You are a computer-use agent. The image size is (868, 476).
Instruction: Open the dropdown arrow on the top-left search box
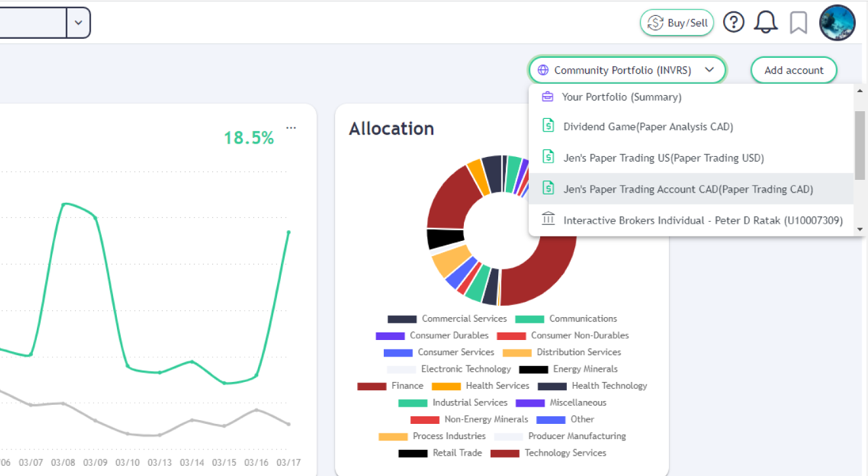tap(78, 22)
